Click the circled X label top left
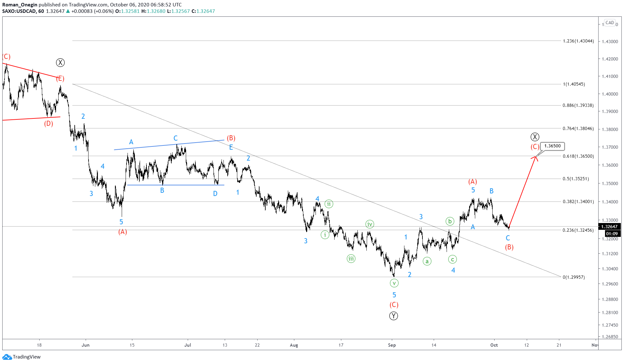 coord(60,62)
